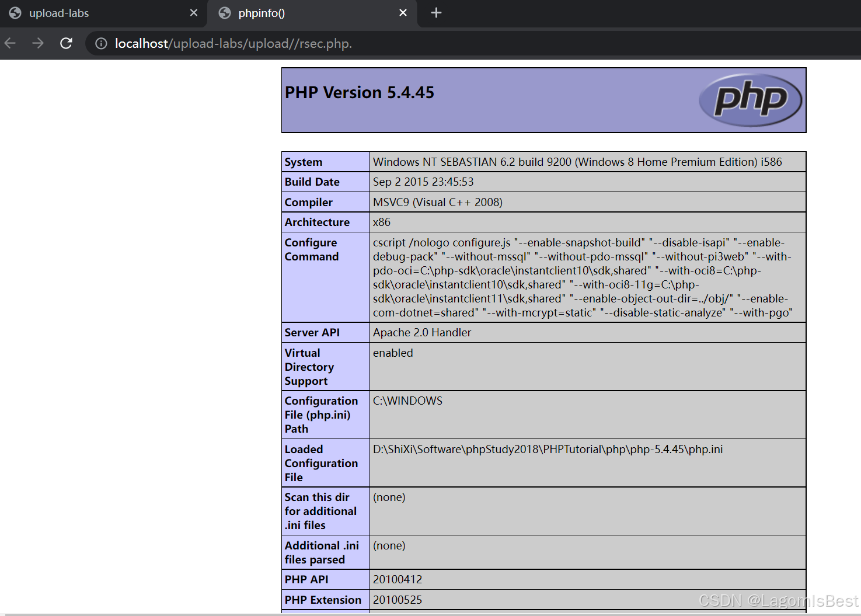
Task: Close the upload-labs tab
Action: point(194,13)
